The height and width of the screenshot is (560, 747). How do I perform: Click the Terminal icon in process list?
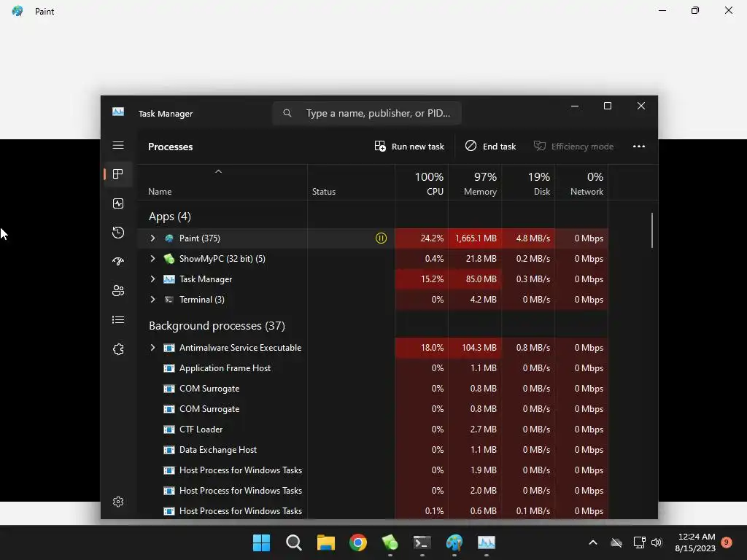point(169,300)
